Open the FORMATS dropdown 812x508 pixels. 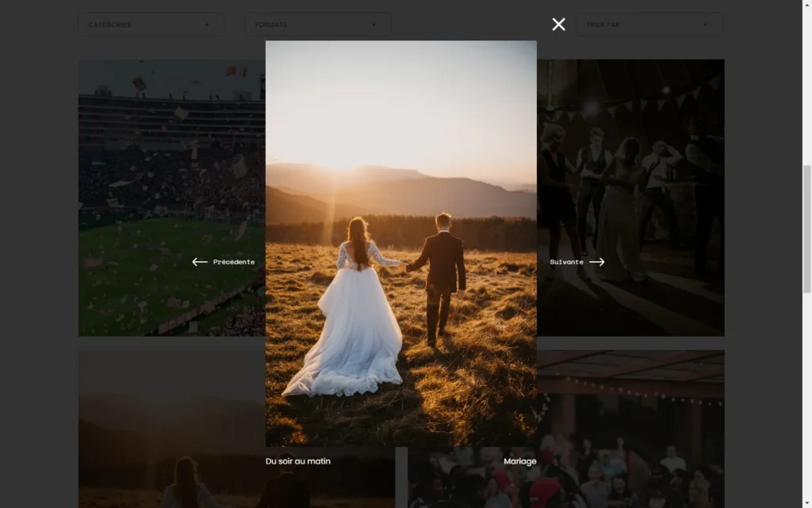coord(317,25)
